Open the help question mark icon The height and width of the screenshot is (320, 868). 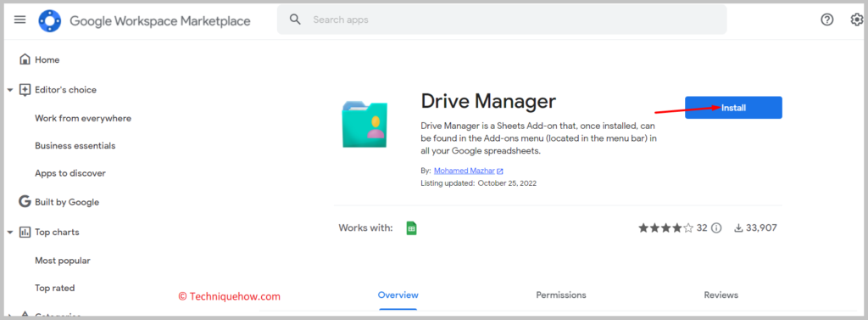tap(826, 20)
